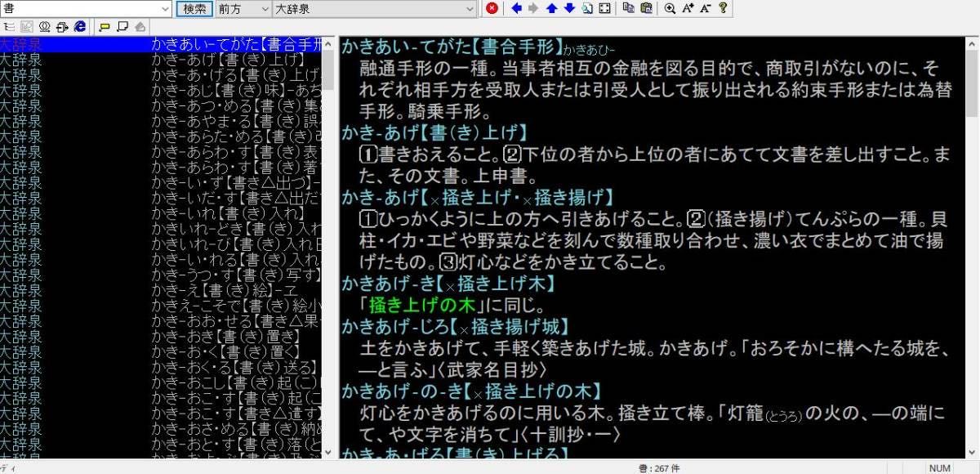Image resolution: width=980 pixels, height=474 pixels.
Task: Jump to previous entry with the up arrow
Action: [x=551, y=8]
